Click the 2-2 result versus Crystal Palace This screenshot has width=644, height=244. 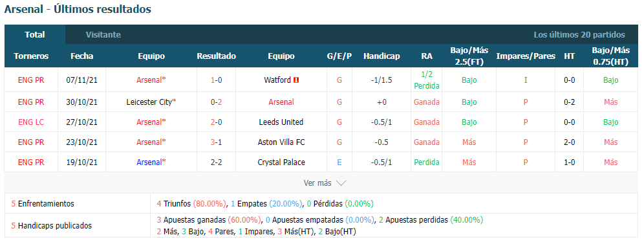click(x=217, y=162)
